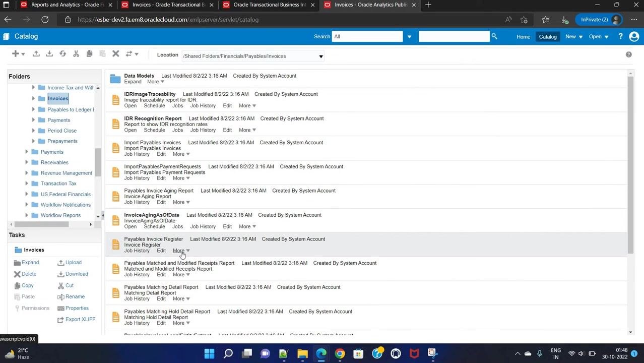This screenshot has width=644, height=363.
Task: Open taskbar Search
Action: (x=228, y=353)
